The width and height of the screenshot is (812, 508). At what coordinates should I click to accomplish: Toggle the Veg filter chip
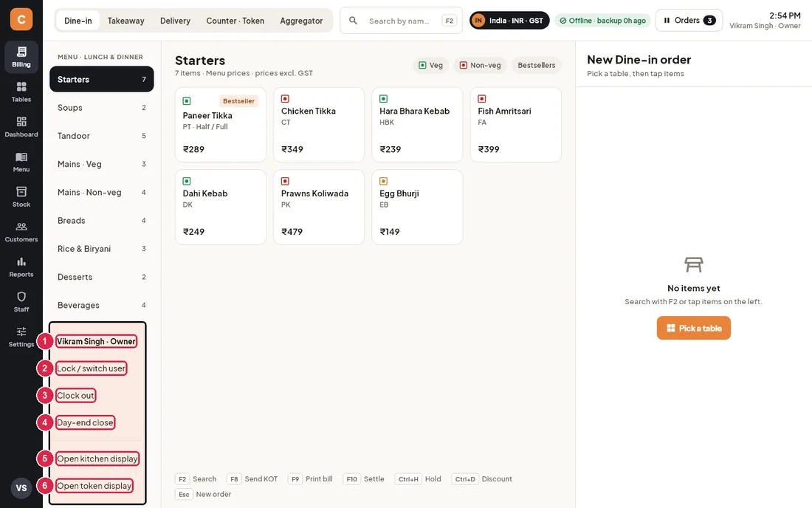(x=431, y=65)
